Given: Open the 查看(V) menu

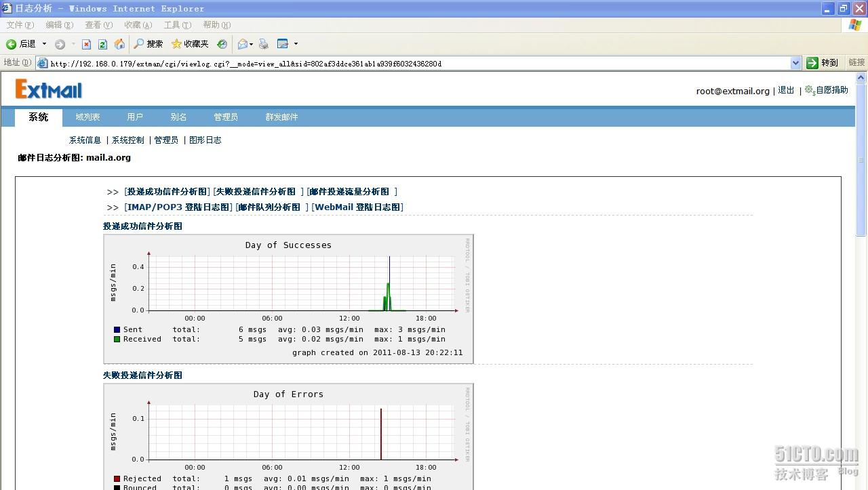Looking at the screenshot, I should coord(99,25).
